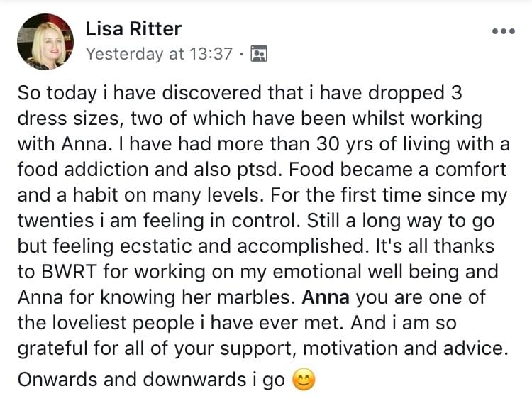Click the word 'Onwards' in the last line
The height and width of the screenshot is (401, 532).
pyautogui.click(x=57, y=379)
